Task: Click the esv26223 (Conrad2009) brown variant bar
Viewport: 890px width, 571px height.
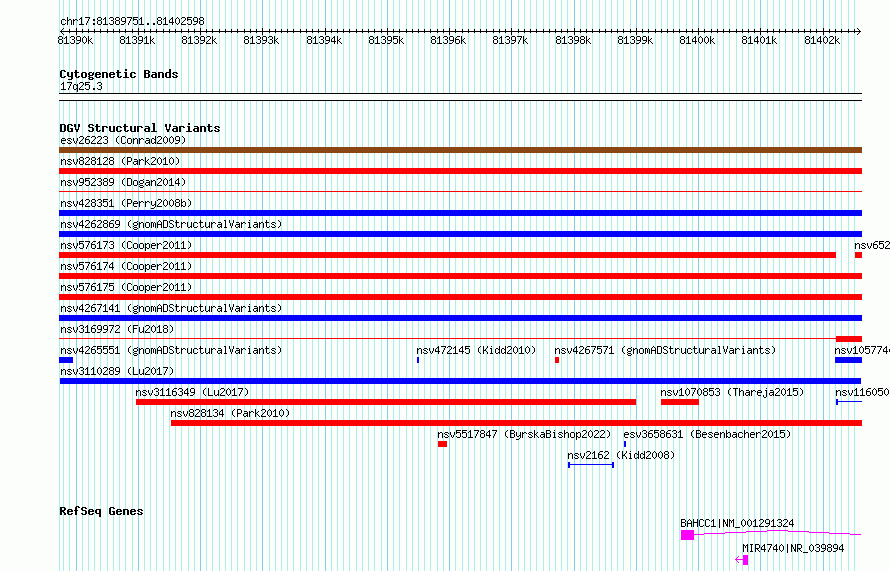Action: (460, 150)
